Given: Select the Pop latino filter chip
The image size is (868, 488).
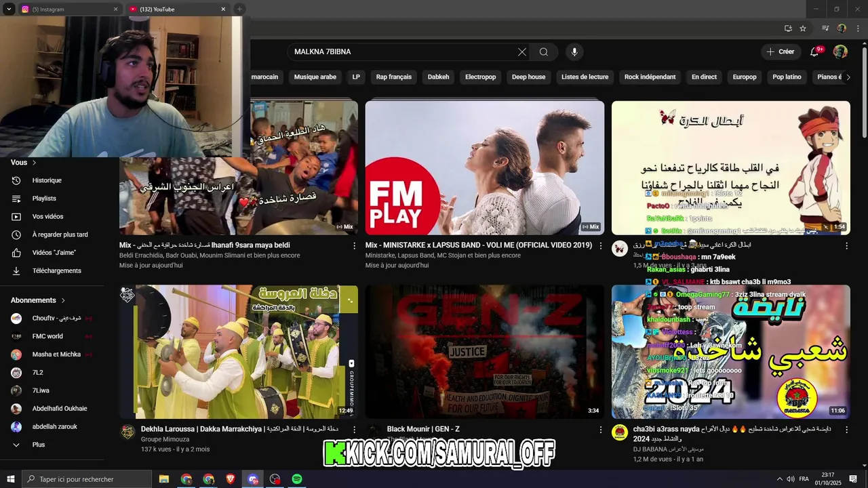Looking at the screenshot, I should pyautogui.click(x=787, y=77).
